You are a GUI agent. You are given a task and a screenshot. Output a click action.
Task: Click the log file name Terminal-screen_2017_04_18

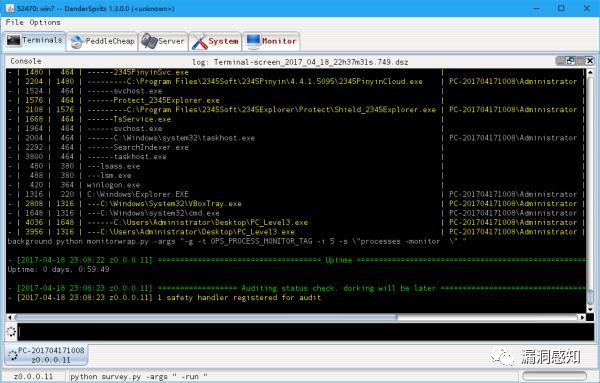point(300,62)
